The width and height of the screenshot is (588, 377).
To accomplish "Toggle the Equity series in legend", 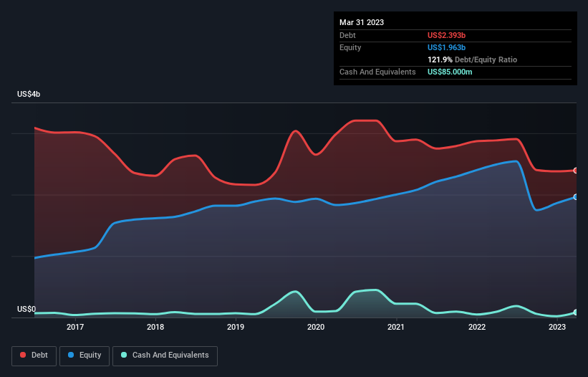I will click(x=85, y=355).
